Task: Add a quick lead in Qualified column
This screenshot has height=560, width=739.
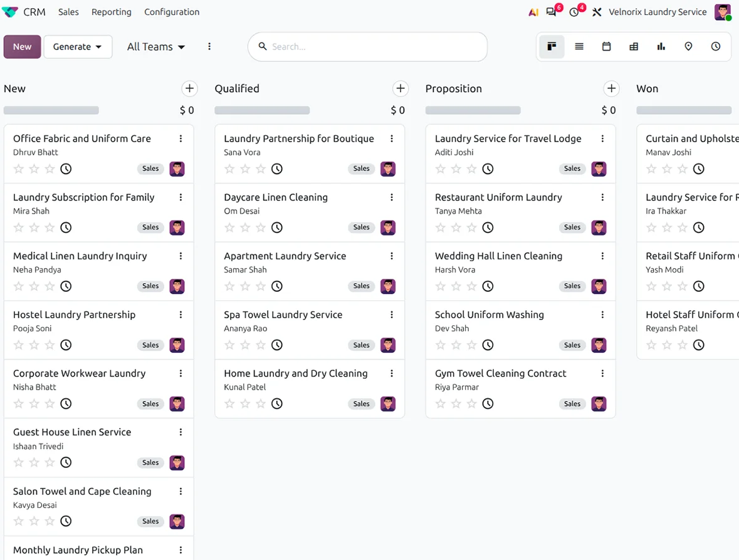Action: pos(401,88)
